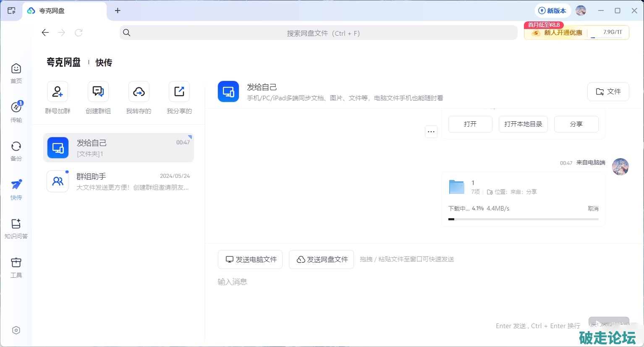Click the 发送网盘文件 button
This screenshot has height=347, width=644.
pos(321,260)
